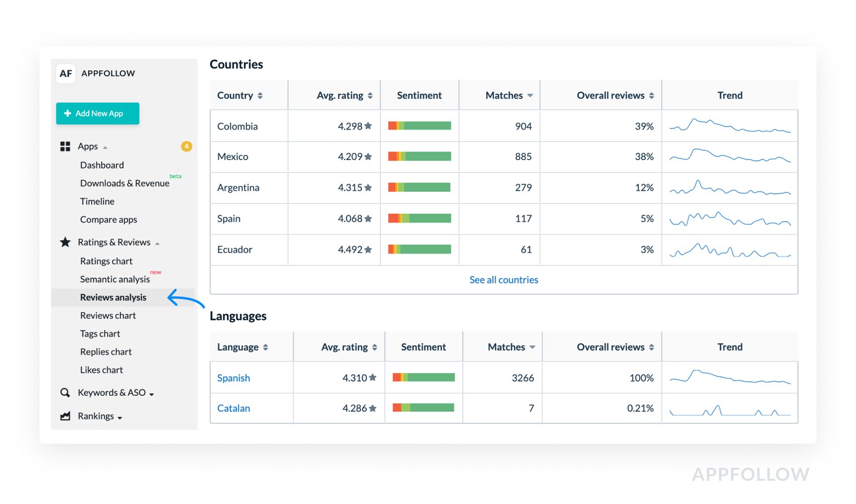Open the Semantic analysis page
Image resolution: width=856 pixels, height=504 pixels.
(115, 279)
